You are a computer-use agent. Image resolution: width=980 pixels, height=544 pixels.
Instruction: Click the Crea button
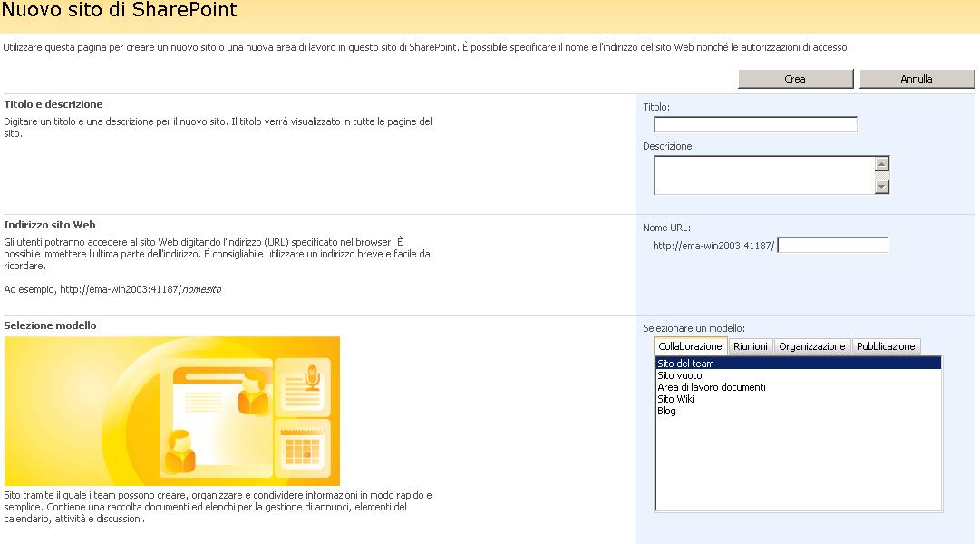point(795,79)
